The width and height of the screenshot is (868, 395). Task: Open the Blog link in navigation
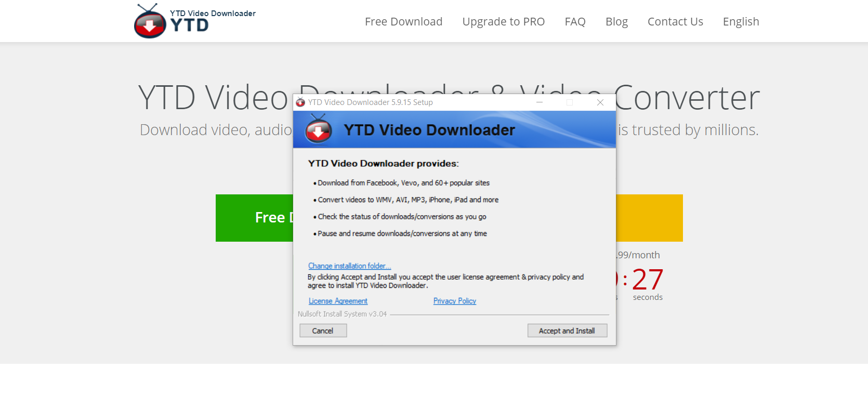(x=616, y=21)
